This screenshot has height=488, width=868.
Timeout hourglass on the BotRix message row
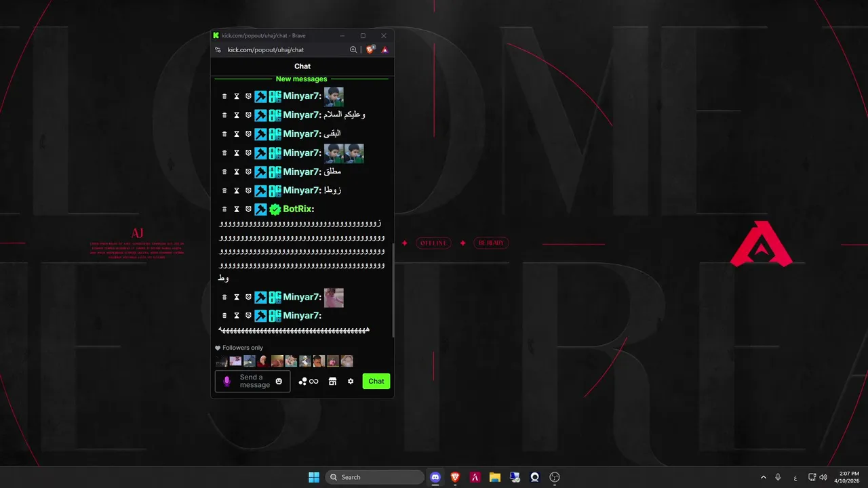237,209
